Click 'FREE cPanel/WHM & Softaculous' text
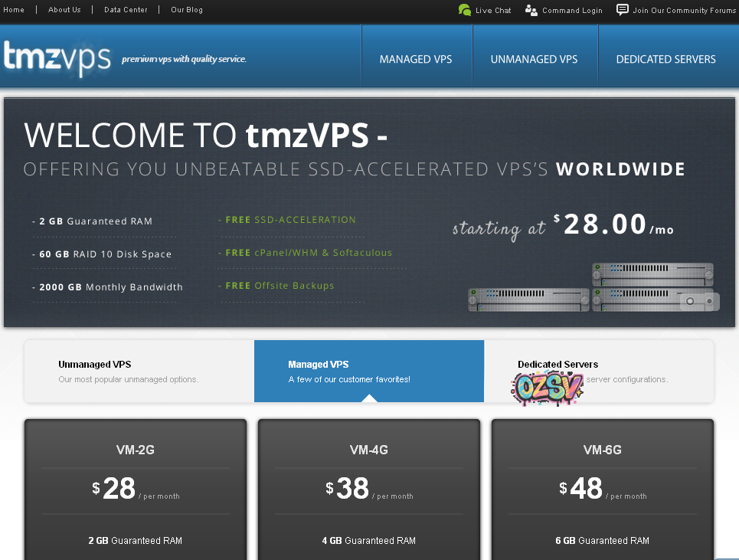The height and width of the screenshot is (560, 739). click(x=309, y=253)
